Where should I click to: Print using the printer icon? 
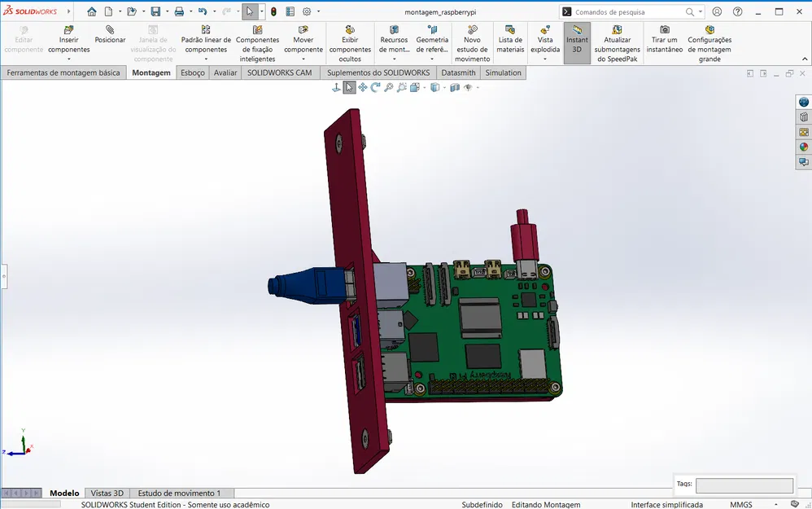click(x=179, y=11)
